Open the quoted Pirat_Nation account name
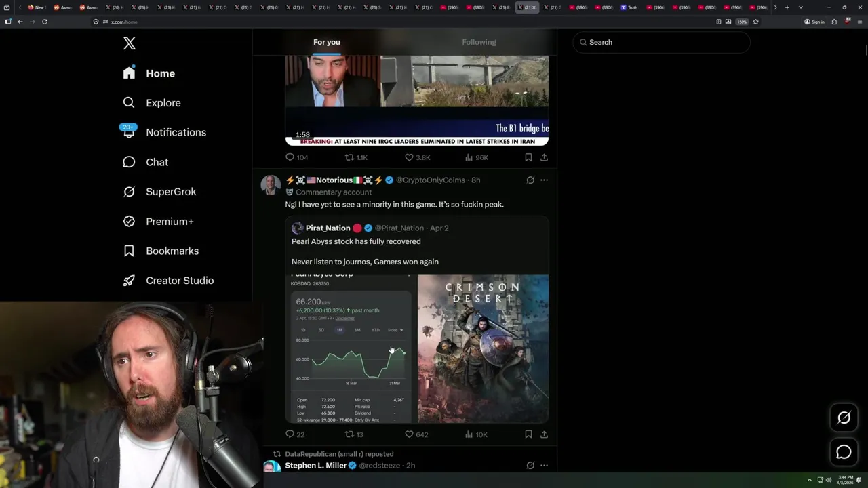Viewport: 868px width, 488px height. point(328,228)
